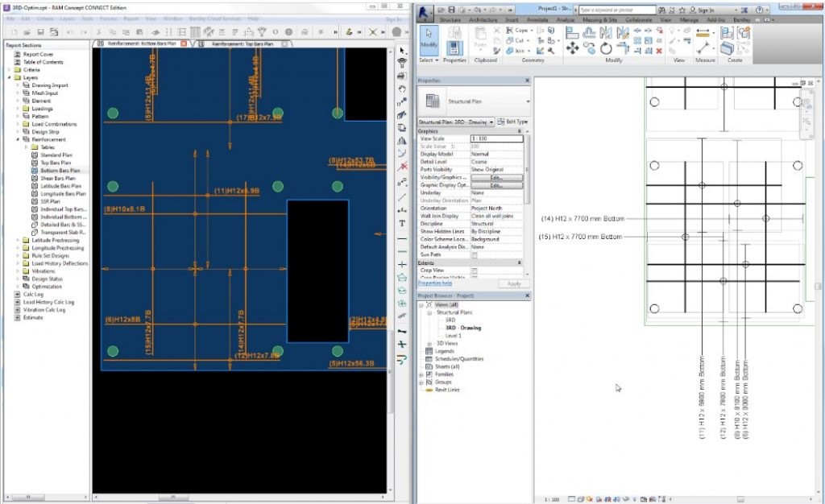Click the View Scale 1:100 field
Screen dimensions: 825x504
(x=496, y=138)
